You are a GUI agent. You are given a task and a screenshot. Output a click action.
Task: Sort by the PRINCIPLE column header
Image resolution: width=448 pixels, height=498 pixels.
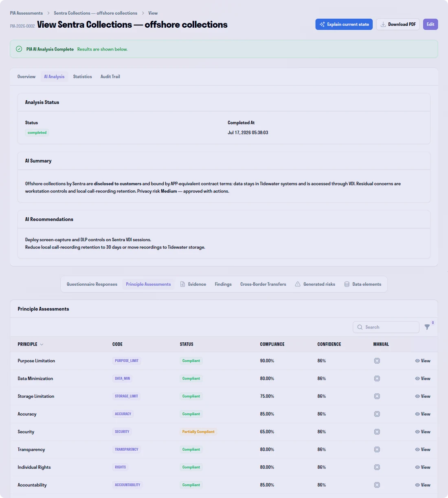pos(31,344)
